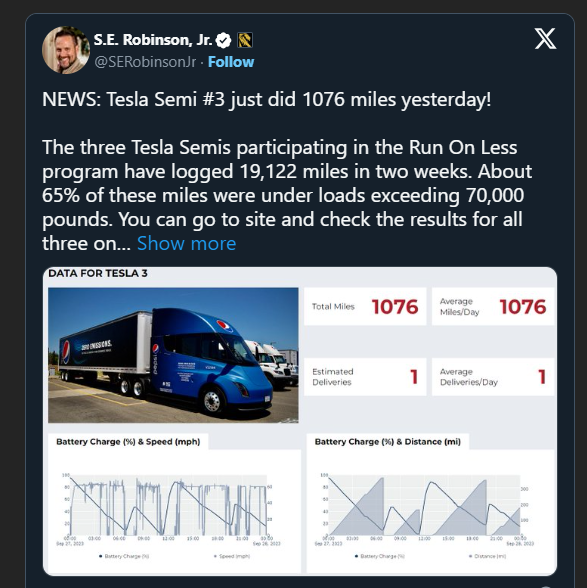Screen dimensions: 587x588
Task: Click the gold affiliate badge icon
Action: 245,40
